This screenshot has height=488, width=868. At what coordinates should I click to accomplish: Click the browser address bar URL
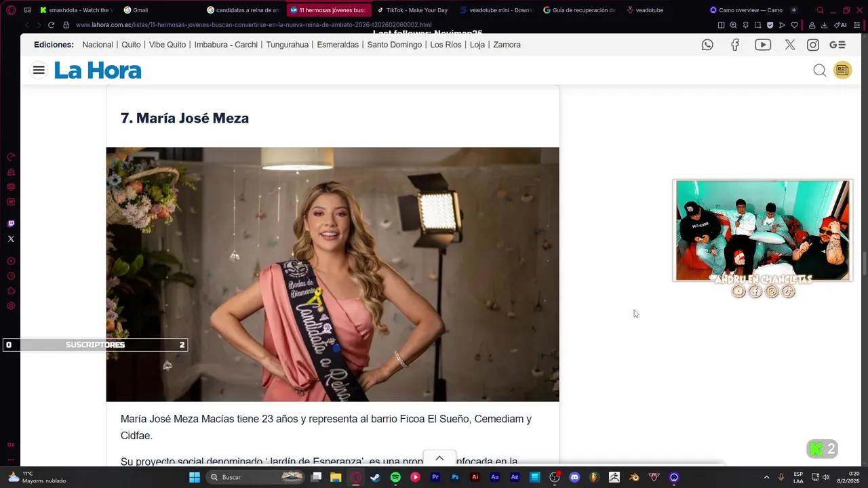tap(253, 25)
